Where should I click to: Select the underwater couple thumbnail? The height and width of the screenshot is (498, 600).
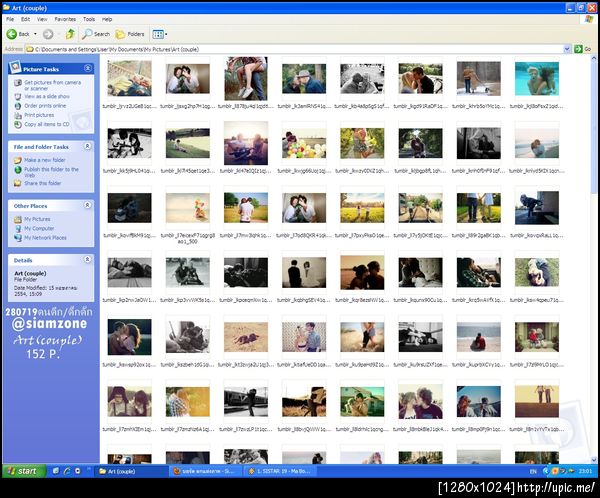(x=536, y=78)
